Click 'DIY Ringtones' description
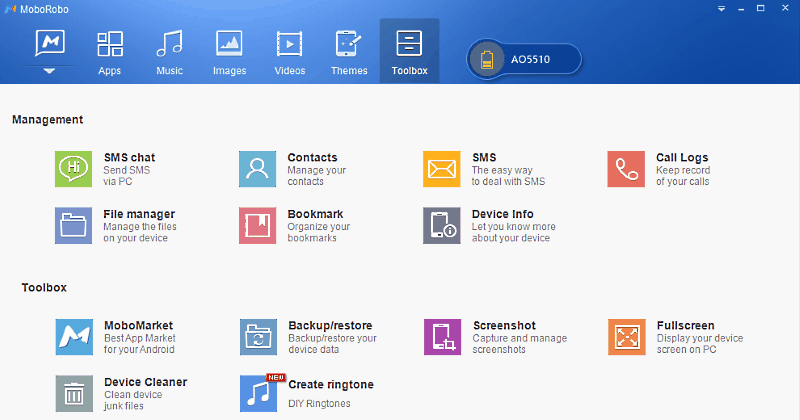Screen dimensions: 800x420 click(x=319, y=404)
